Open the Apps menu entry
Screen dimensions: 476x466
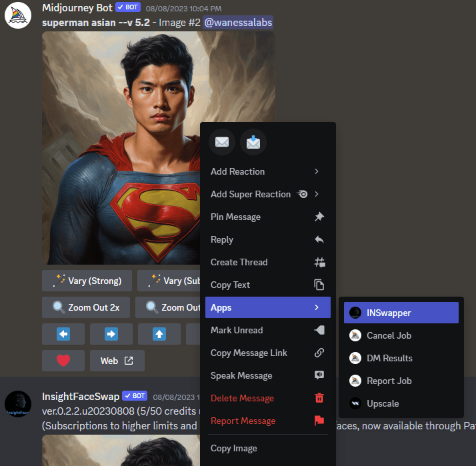click(268, 307)
